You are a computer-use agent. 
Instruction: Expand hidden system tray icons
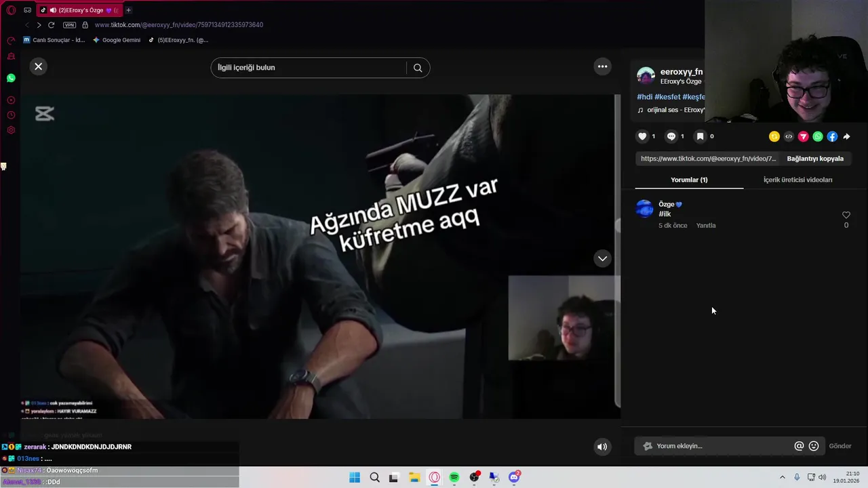(x=782, y=477)
